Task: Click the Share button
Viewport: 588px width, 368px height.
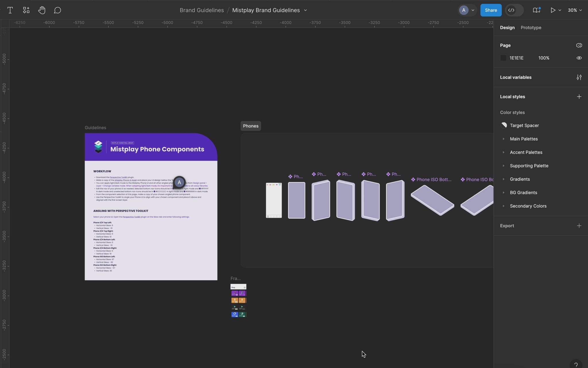Action: click(x=491, y=10)
